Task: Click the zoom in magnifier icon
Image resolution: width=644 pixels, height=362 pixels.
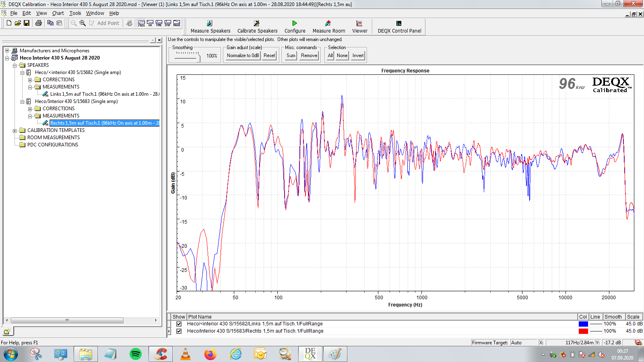Action: click(83, 23)
